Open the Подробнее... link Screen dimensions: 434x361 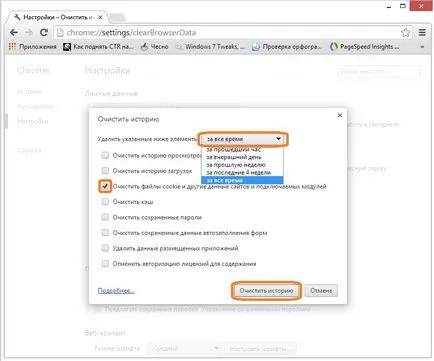tap(116, 291)
